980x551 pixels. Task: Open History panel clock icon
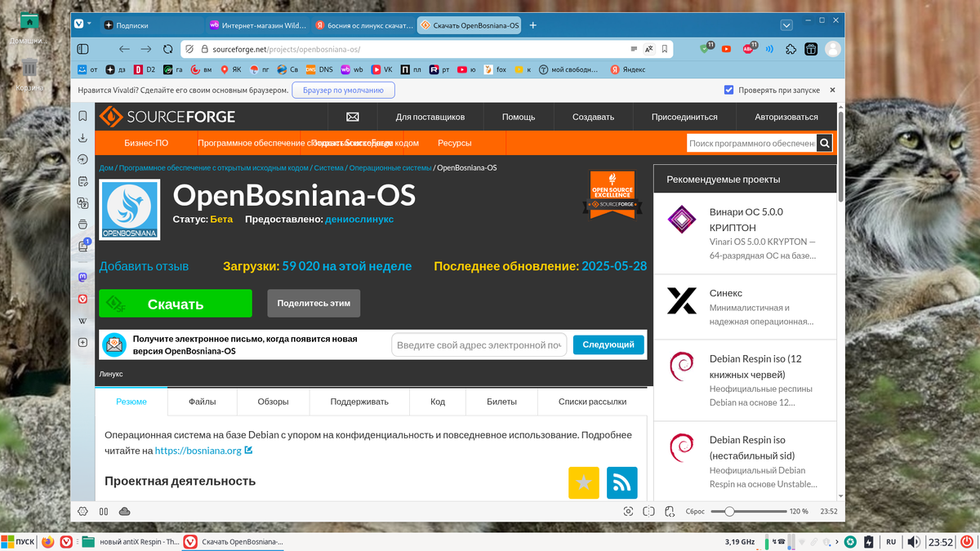pos(82,160)
